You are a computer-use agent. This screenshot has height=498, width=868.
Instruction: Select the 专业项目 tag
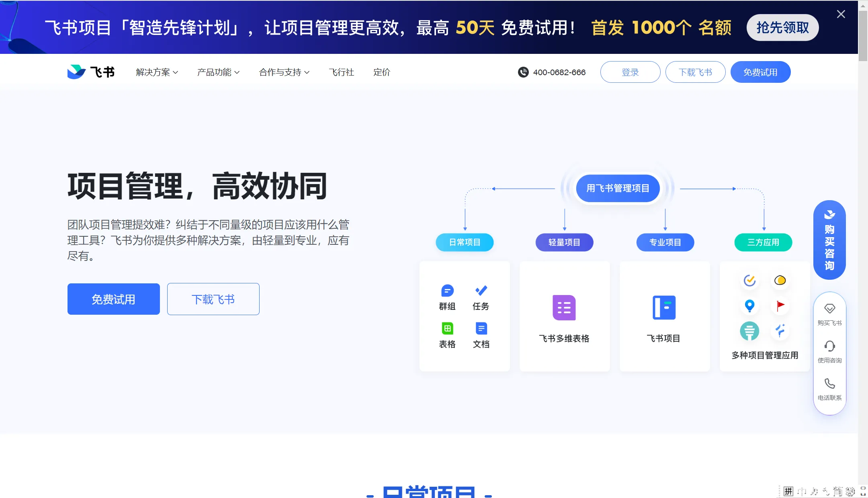click(x=665, y=242)
